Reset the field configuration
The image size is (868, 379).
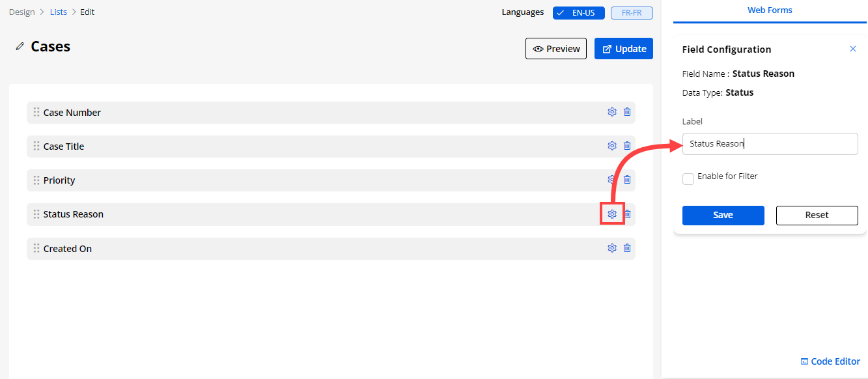click(x=817, y=216)
